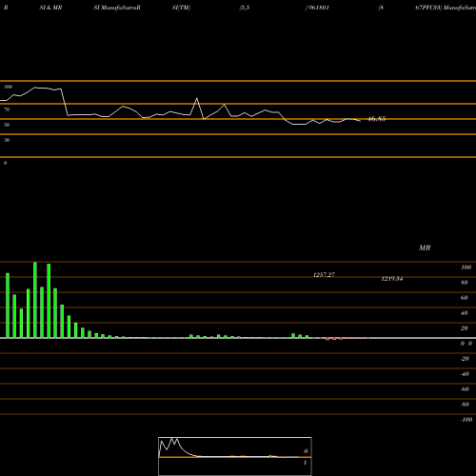Click the 1257.27 value label
The image size is (476, 476).
tap(324, 275)
